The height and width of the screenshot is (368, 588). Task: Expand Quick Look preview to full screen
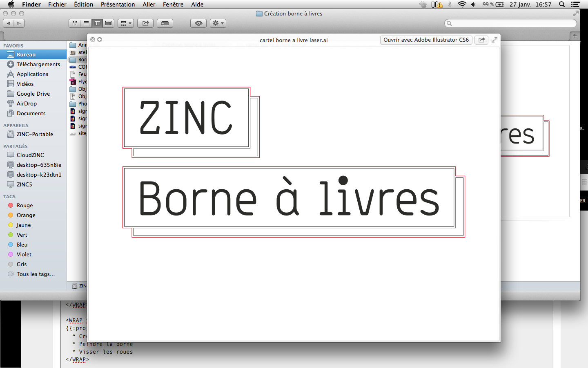click(x=494, y=40)
